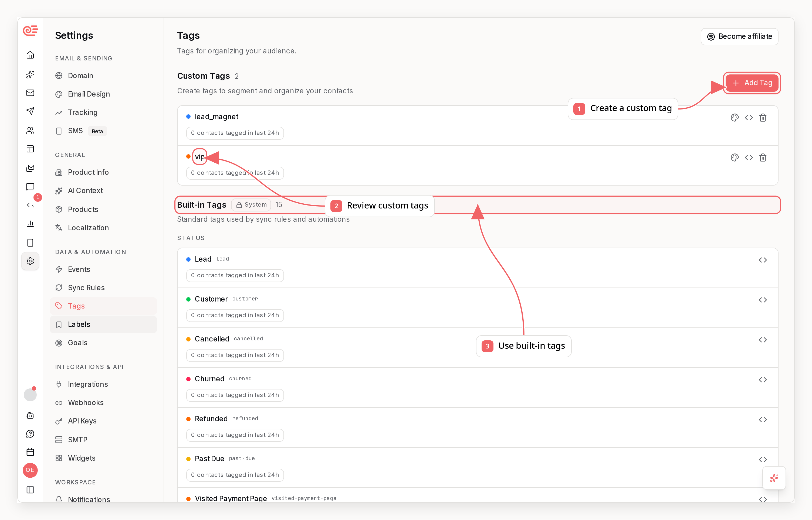Open API Keys settings
The image size is (812, 520).
point(103,421)
